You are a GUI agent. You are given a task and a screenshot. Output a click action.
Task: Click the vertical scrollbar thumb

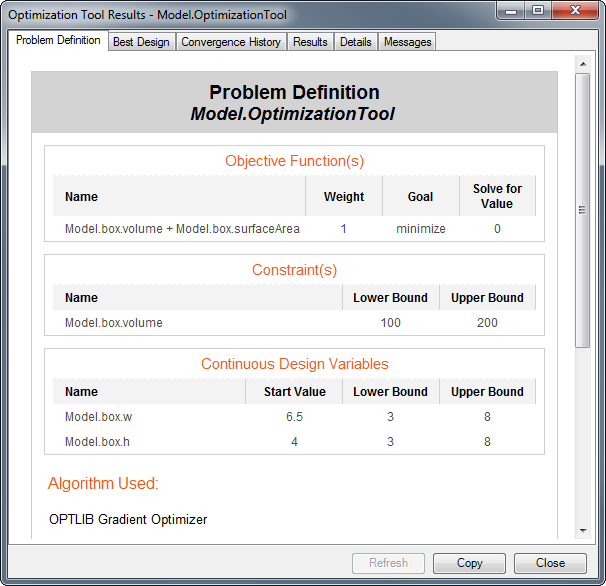pyautogui.click(x=583, y=210)
